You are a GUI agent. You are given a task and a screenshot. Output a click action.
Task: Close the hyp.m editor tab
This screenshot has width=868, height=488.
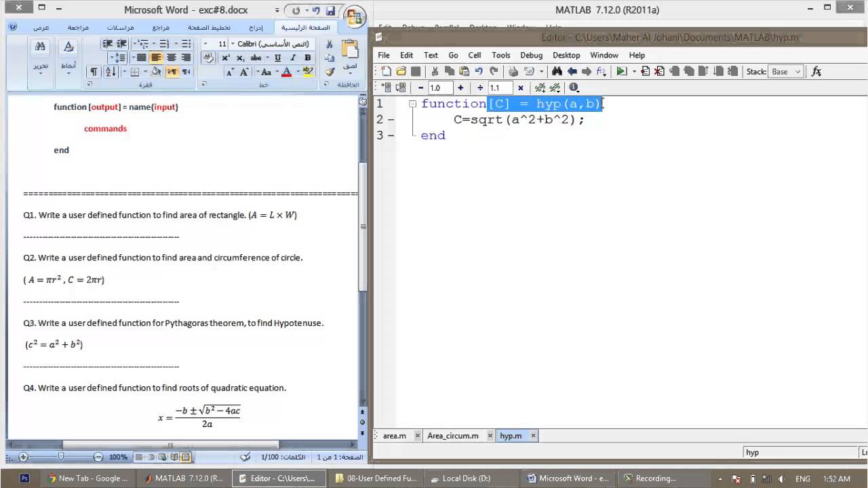534,436
